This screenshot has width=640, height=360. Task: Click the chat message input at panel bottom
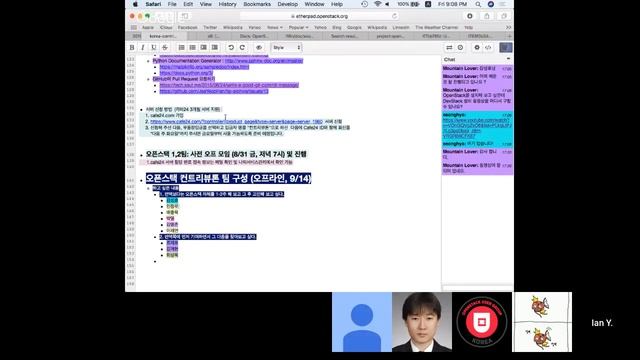(478, 288)
